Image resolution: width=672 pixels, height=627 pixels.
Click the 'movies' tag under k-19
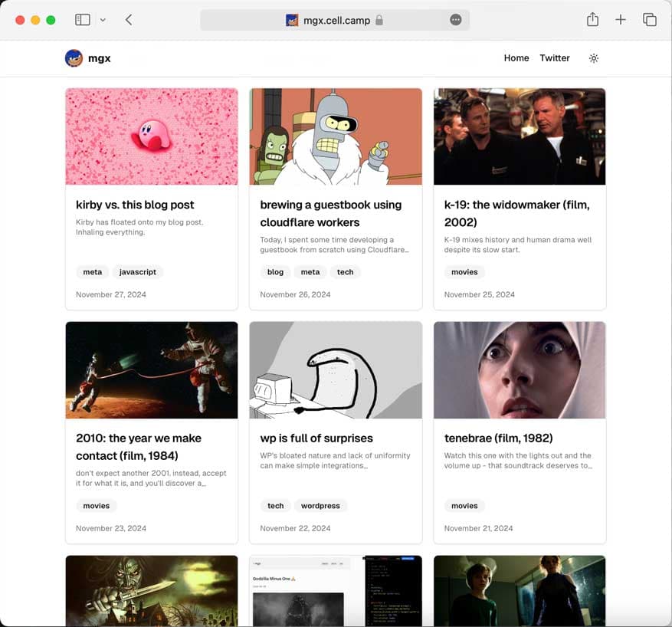pos(464,271)
